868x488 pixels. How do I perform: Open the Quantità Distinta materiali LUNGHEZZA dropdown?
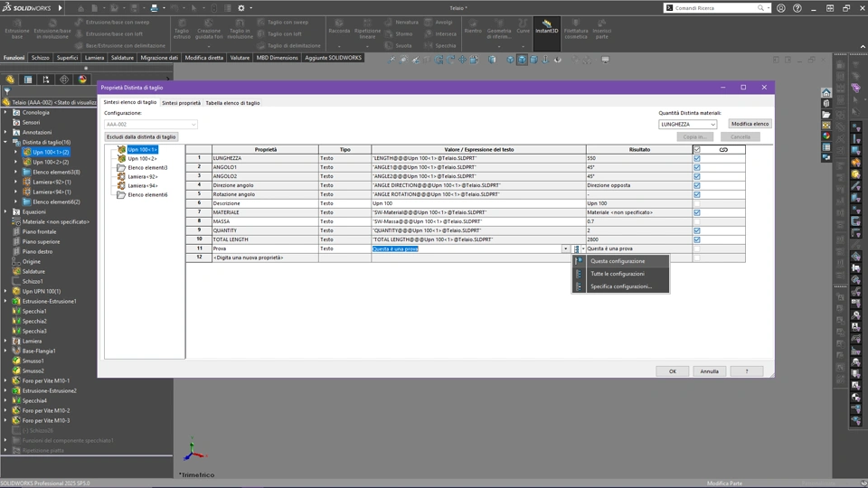coord(687,125)
